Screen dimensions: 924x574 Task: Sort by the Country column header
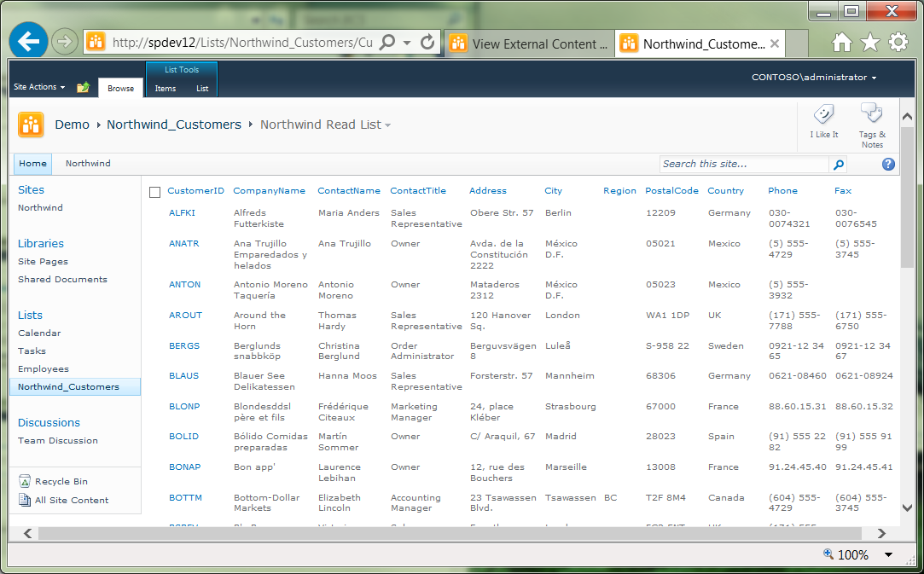[726, 191]
